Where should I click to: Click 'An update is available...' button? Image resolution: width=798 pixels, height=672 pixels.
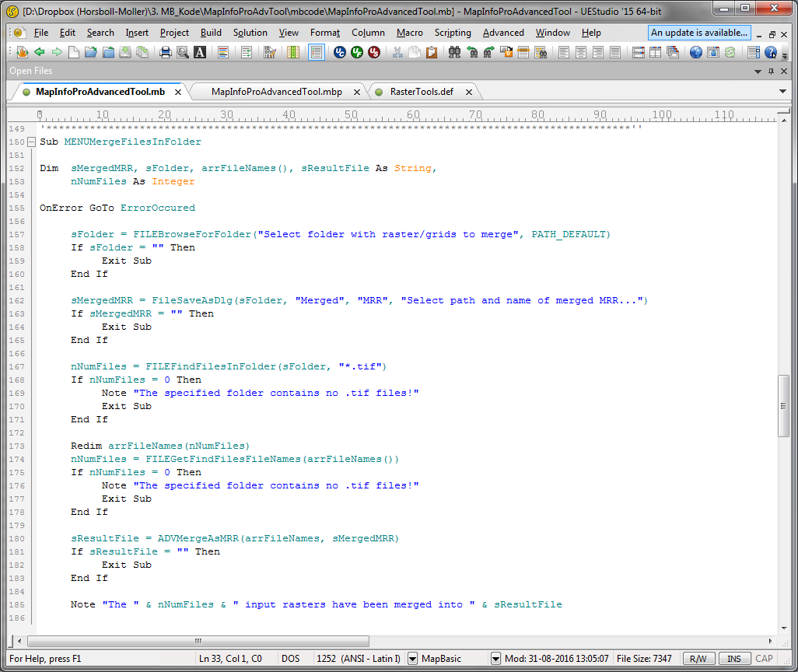tap(699, 33)
